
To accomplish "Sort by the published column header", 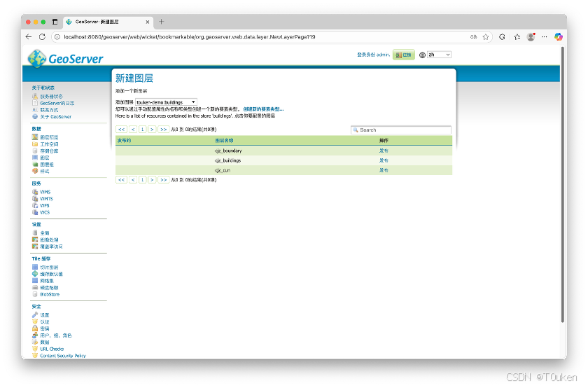I will 124,140.
